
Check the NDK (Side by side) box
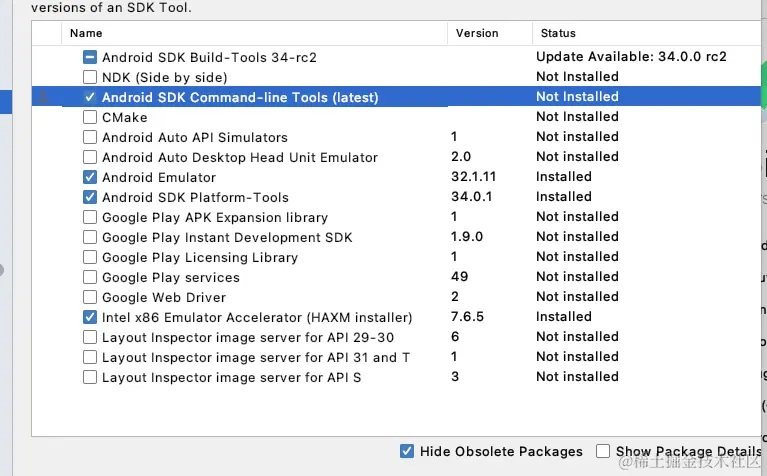coord(90,77)
